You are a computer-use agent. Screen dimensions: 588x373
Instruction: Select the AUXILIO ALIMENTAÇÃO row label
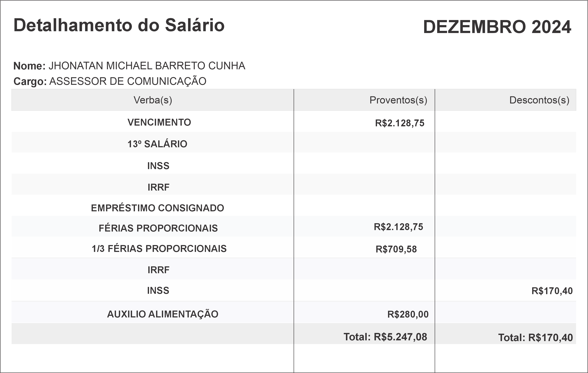click(x=163, y=314)
